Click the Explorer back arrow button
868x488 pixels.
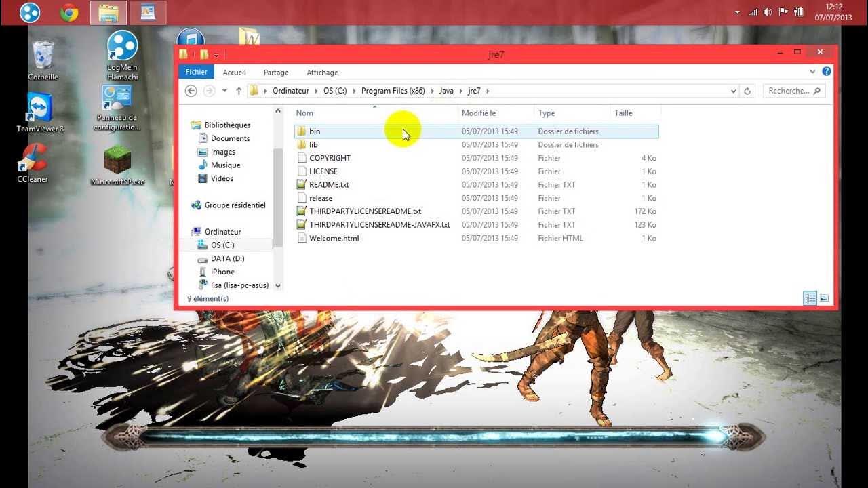tap(191, 91)
